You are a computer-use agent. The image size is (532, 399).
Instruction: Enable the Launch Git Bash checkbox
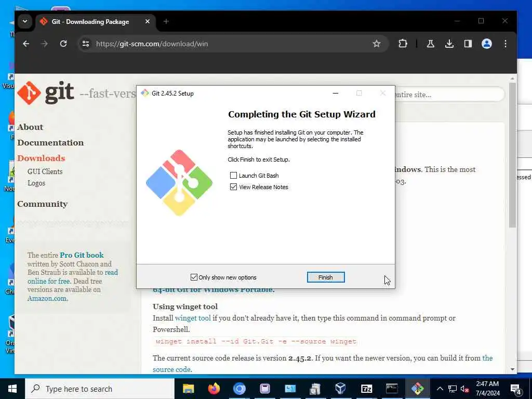(x=233, y=176)
